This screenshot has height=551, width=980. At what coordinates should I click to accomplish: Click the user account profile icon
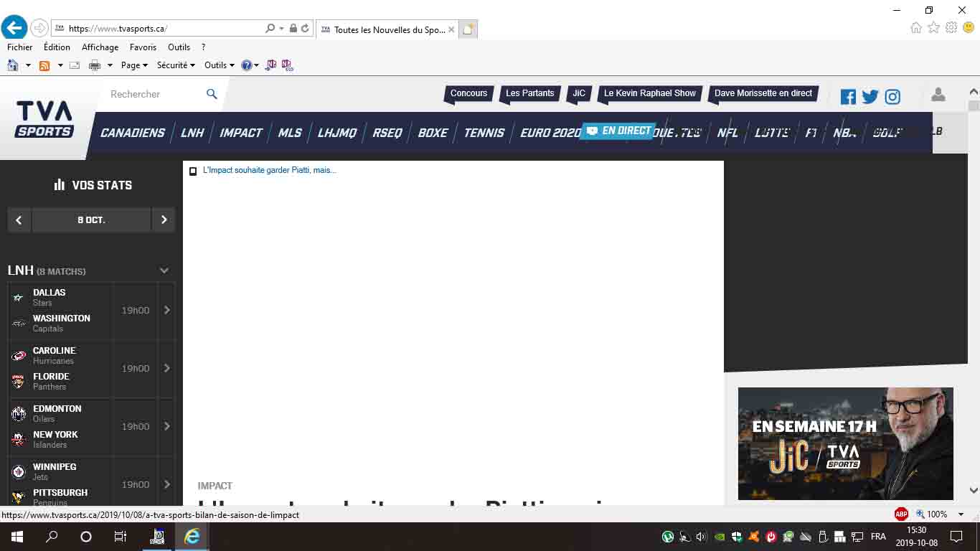[938, 95]
